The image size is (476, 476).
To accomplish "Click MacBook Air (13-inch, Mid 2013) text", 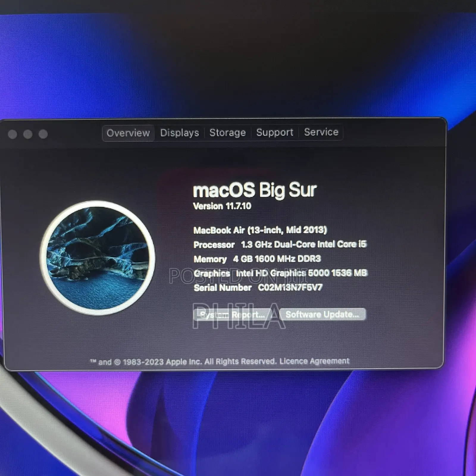I will (260, 230).
